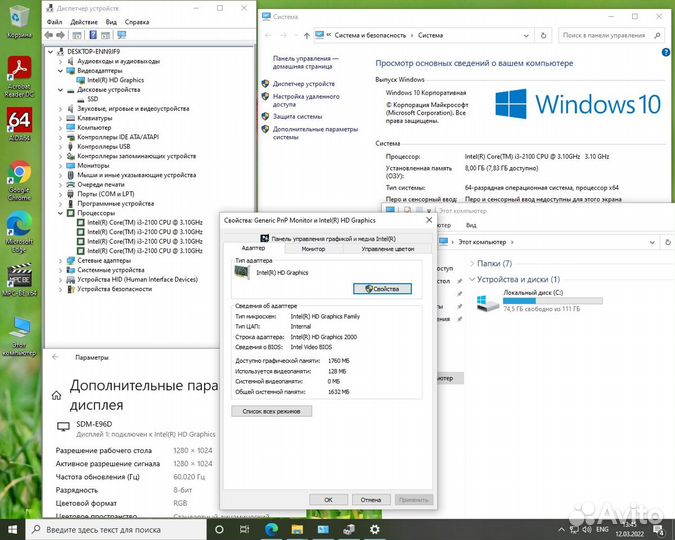This screenshot has width=675, height=540.
Task: Expand the Сетевые адаптеры node
Action: [61, 261]
